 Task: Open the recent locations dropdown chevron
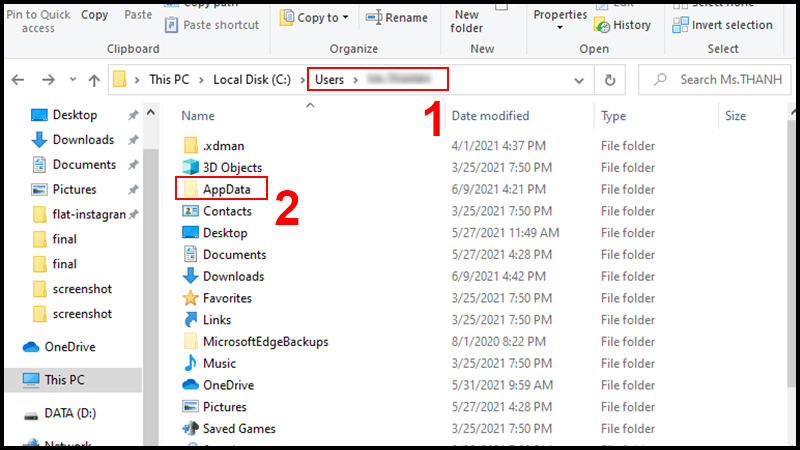tap(72, 80)
